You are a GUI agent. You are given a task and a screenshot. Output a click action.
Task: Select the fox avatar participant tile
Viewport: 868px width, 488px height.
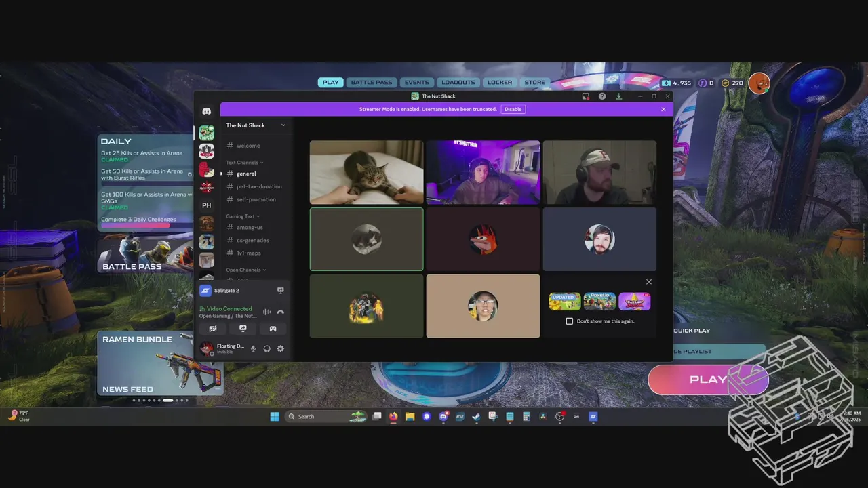483,239
